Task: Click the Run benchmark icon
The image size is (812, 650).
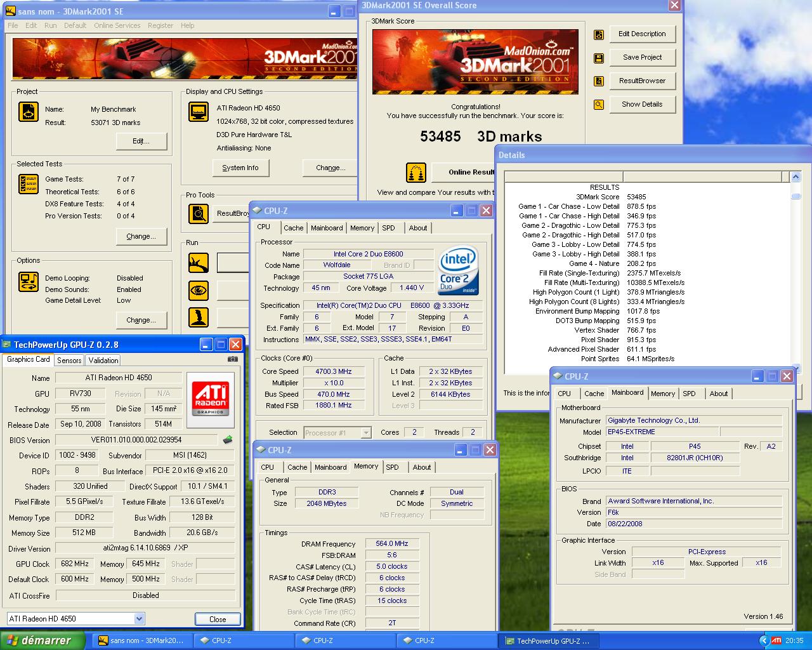Action: 199,262
